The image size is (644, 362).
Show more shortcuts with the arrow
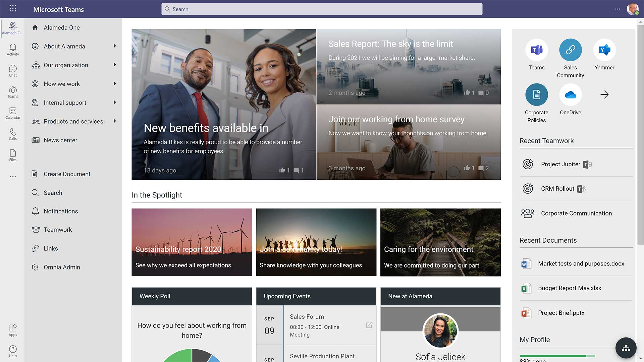[x=604, y=95]
